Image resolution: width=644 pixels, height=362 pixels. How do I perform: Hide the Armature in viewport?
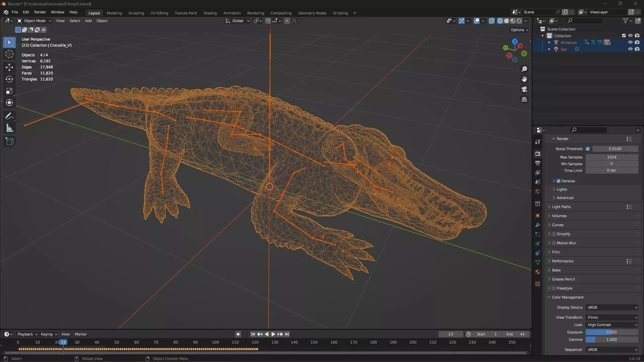point(630,42)
